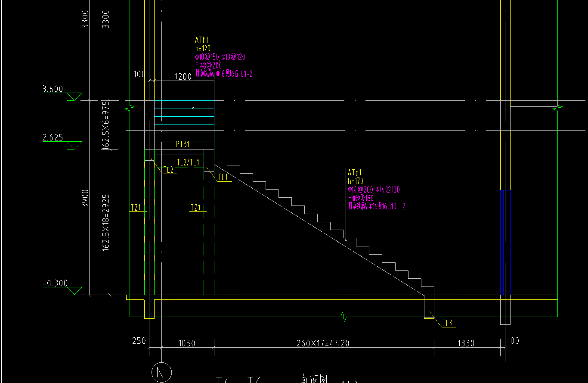Click the '1200' width dimension

pyautogui.click(x=183, y=77)
